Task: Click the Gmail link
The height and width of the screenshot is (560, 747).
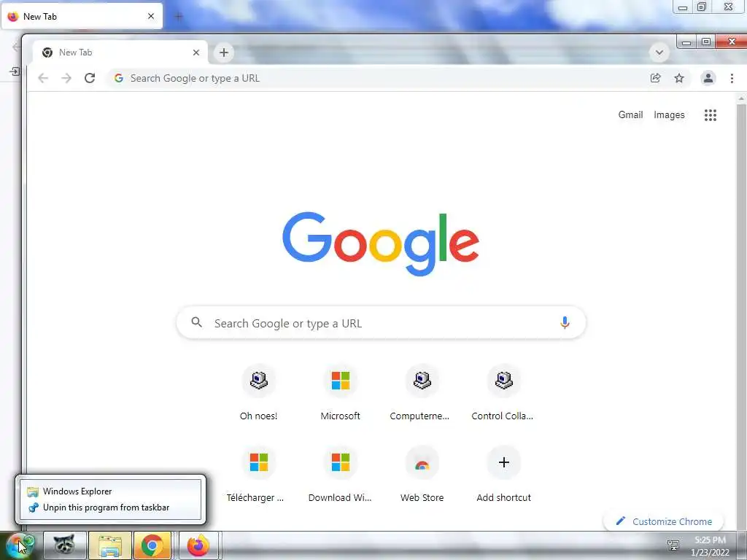Action: click(x=630, y=114)
